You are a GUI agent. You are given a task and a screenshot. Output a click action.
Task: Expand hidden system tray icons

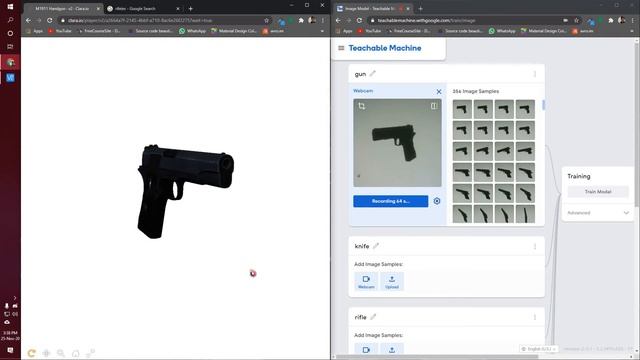15,298
